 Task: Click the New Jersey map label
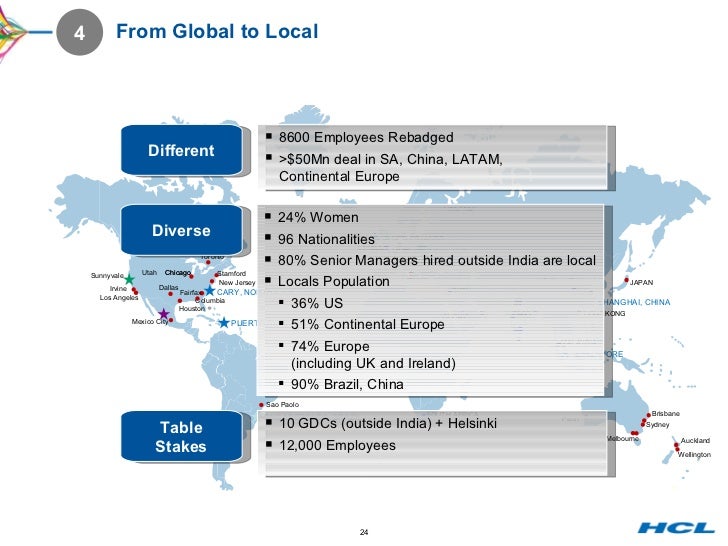237,282
